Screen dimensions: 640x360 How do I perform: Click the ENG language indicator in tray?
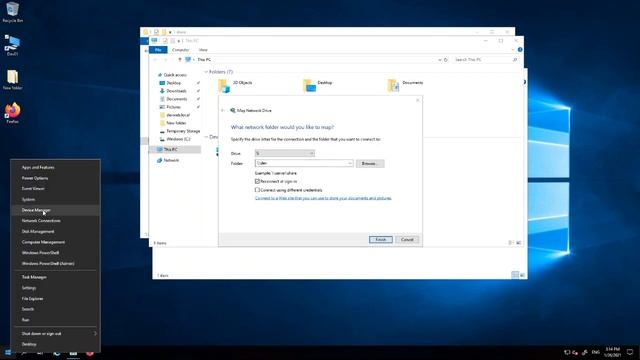click(x=596, y=352)
